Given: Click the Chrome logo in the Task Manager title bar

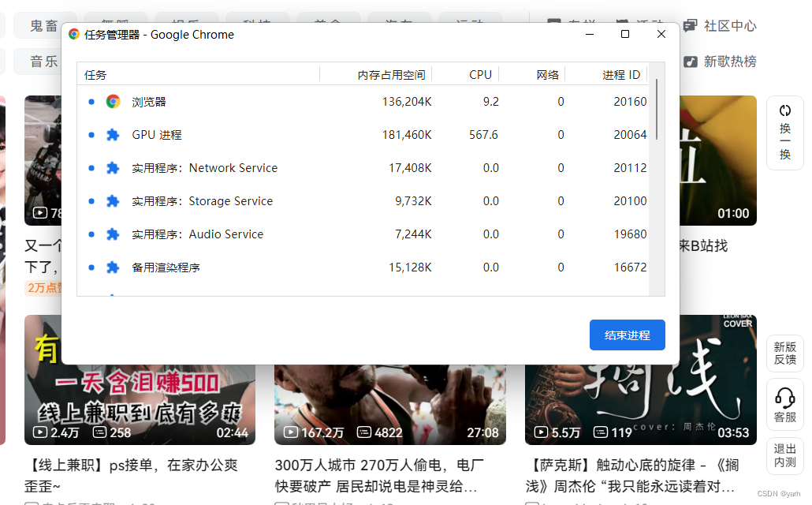Looking at the screenshot, I should click(x=74, y=34).
